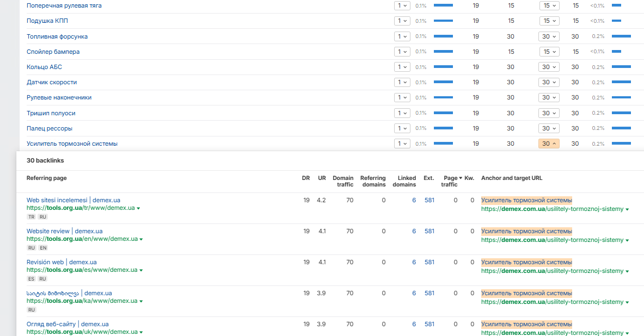This screenshot has width=644, height=336.
Task: Sort by Ext. column header
Action: click(429, 178)
